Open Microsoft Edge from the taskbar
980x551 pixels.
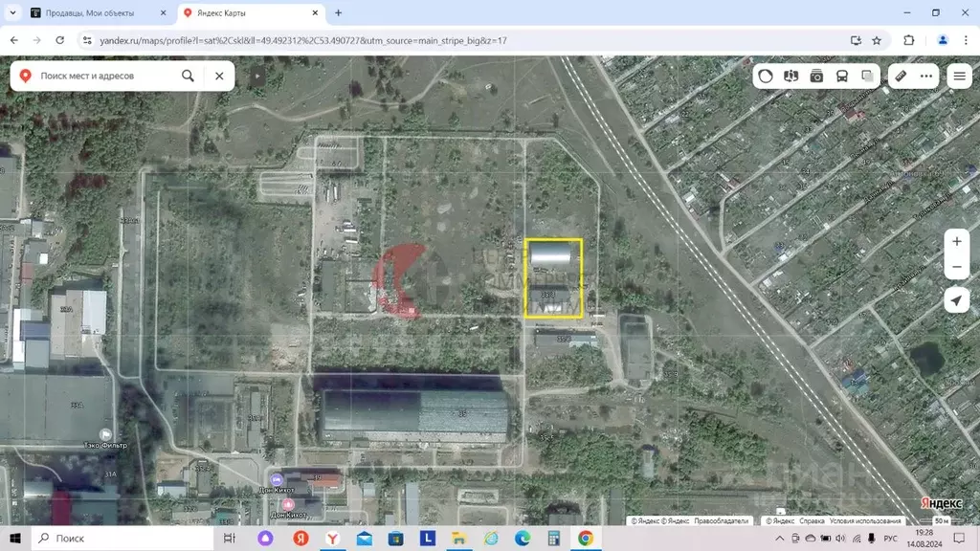523,538
